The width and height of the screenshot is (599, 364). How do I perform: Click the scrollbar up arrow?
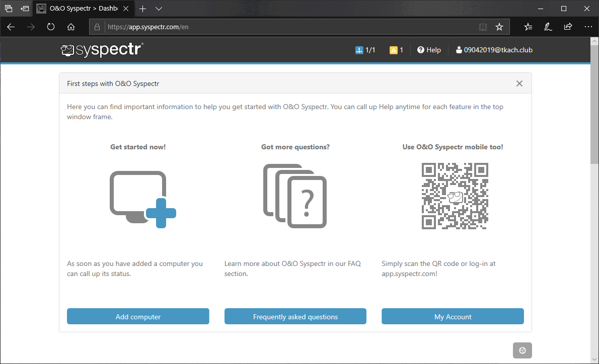[594, 41]
